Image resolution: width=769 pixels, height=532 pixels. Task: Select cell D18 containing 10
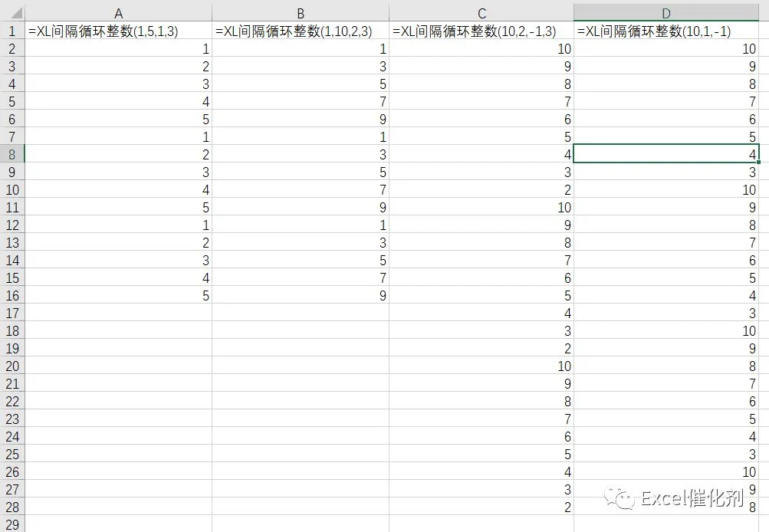tap(666, 330)
